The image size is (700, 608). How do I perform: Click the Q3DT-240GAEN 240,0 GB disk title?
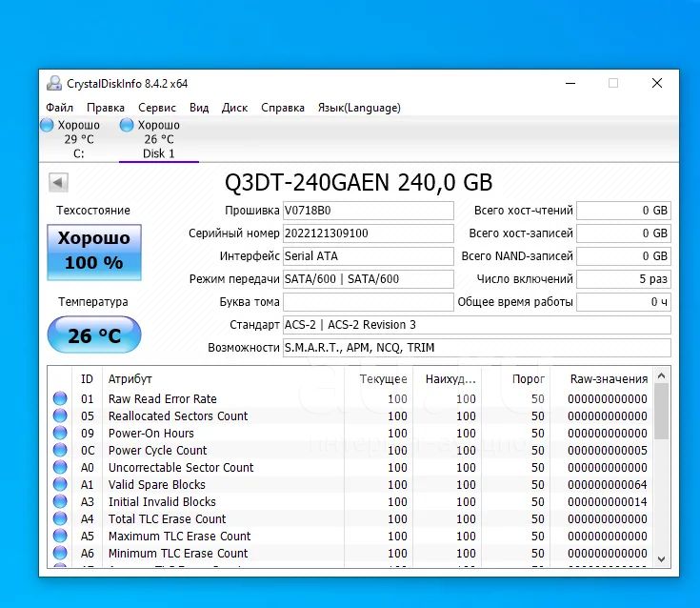[358, 182]
